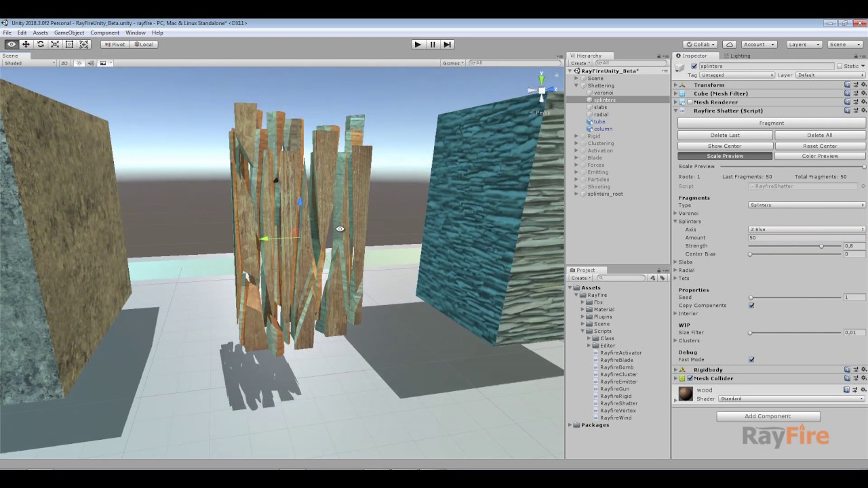The width and height of the screenshot is (868, 488).
Task: Select the Hand view tool
Action: [x=12, y=44]
